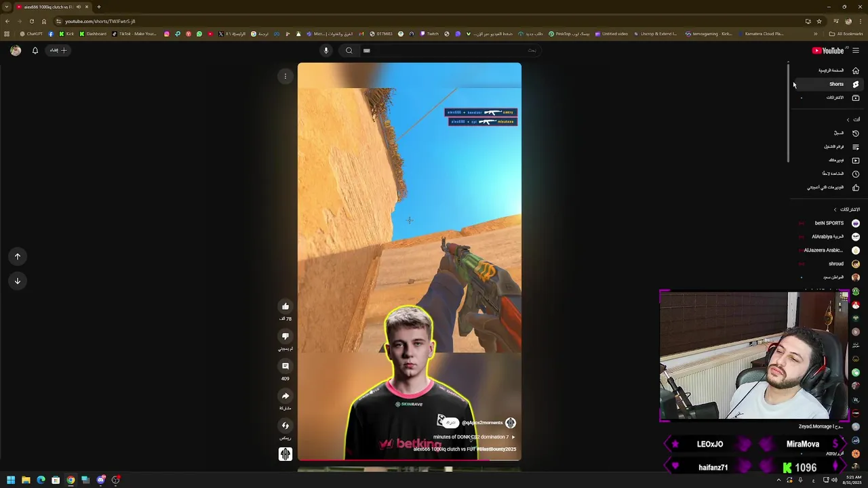Open ChatGPT bookmark
Viewport: 868px width, 488px height.
click(x=31, y=34)
